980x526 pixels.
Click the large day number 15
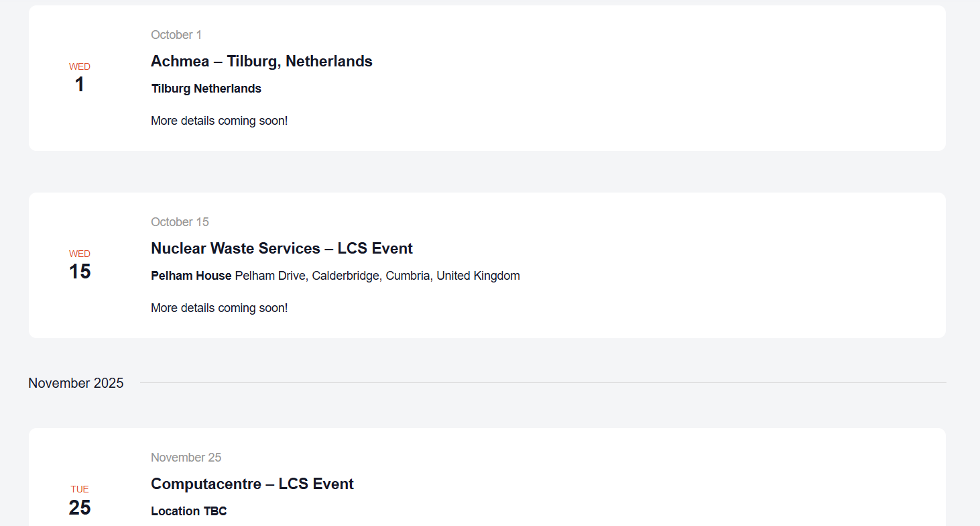tap(80, 272)
